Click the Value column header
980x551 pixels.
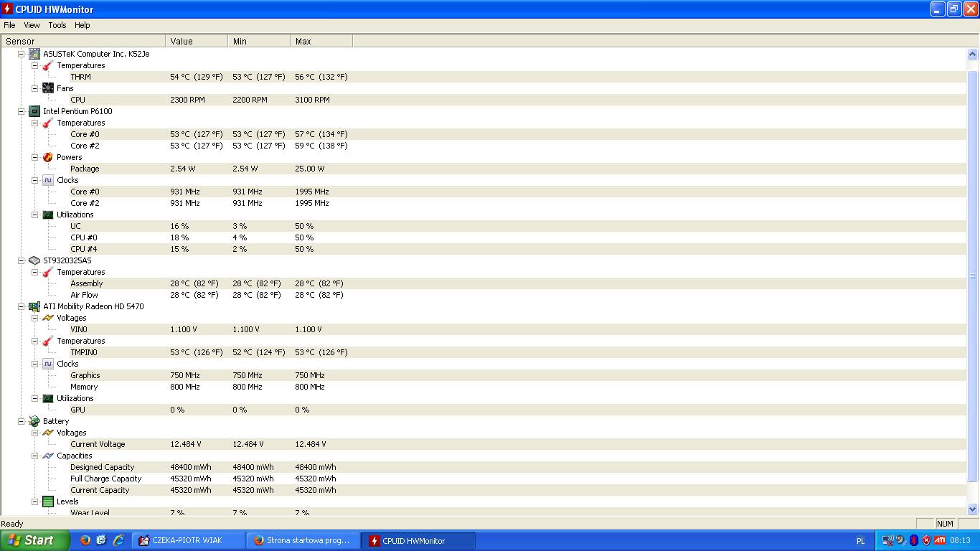(197, 42)
